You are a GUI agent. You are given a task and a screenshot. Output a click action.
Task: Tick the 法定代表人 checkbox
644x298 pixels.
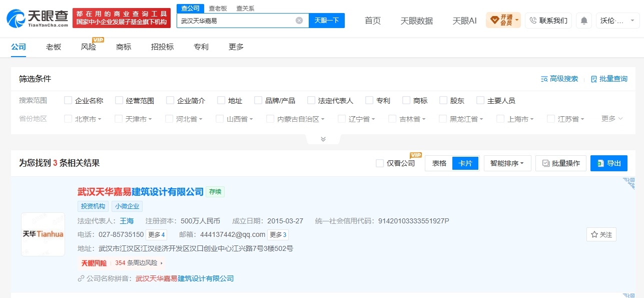coord(311,100)
